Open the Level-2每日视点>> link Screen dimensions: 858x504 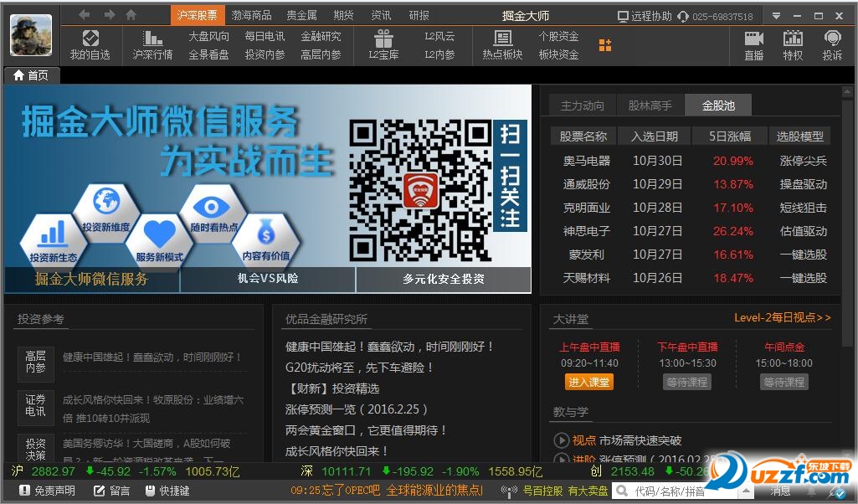(x=783, y=317)
